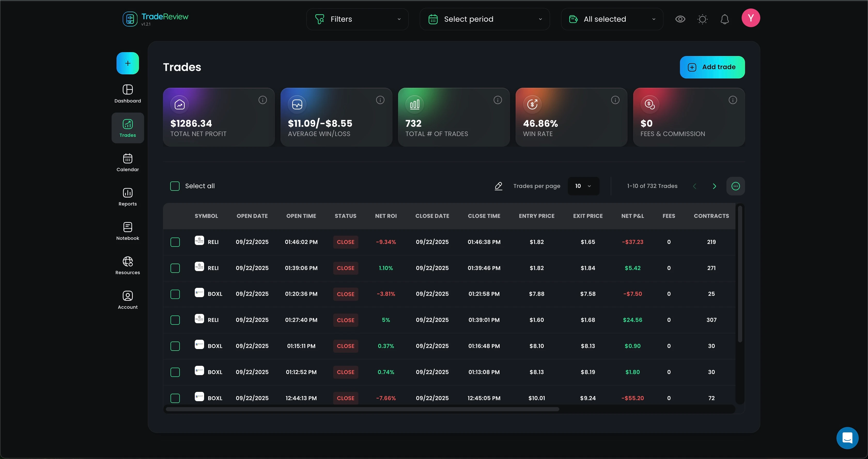This screenshot has width=868, height=459.
Task: Click the pencil edit icon near Trades per page
Action: 498,186
